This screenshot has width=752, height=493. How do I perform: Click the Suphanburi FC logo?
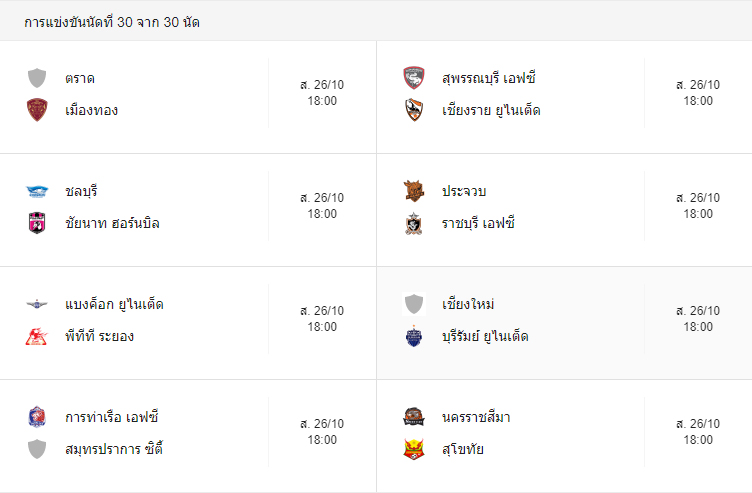[x=413, y=78]
